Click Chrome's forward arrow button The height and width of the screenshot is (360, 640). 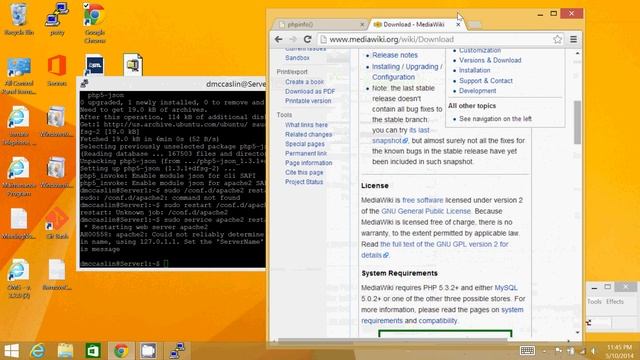pyautogui.click(x=293, y=39)
